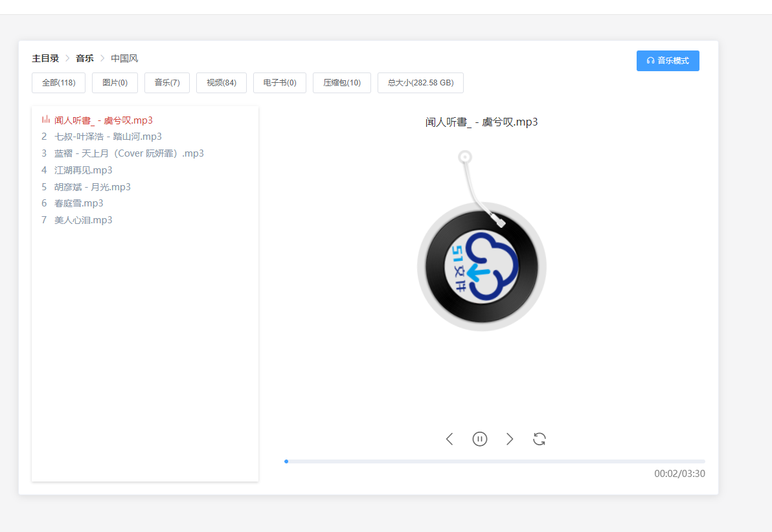Screen dimensions: 772x532
Task: Select the 音乐(7) filter tab
Action: tap(167, 83)
